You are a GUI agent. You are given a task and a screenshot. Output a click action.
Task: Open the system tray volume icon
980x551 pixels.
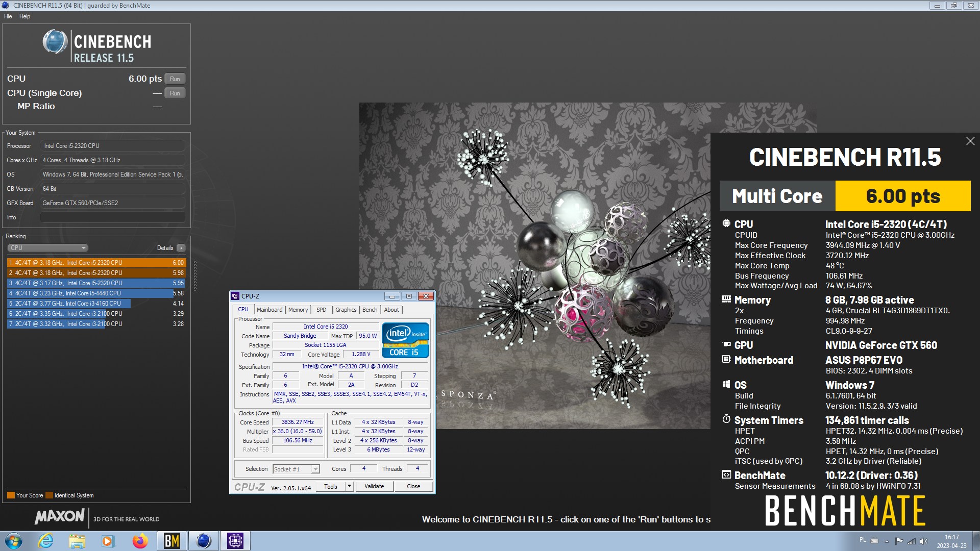coord(923,541)
